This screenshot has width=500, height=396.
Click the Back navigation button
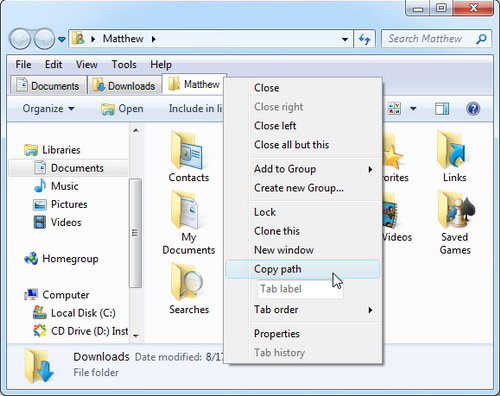point(21,39)
